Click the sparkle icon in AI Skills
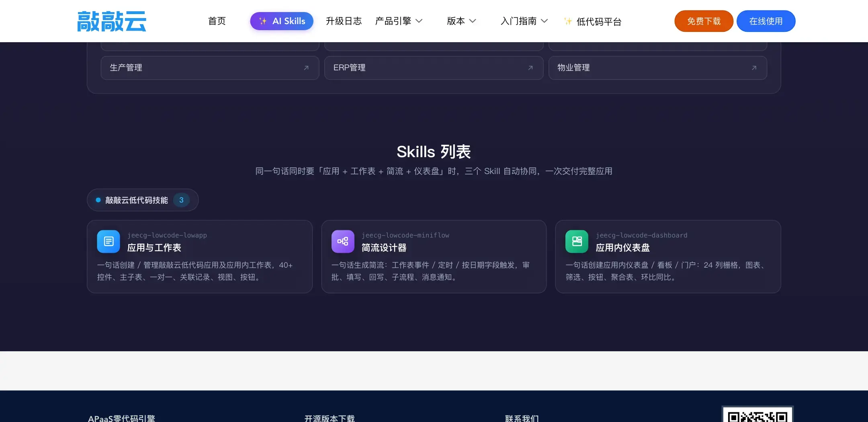Image resolution: width=868 pixels, height=422 pixels. coord(263,21)
